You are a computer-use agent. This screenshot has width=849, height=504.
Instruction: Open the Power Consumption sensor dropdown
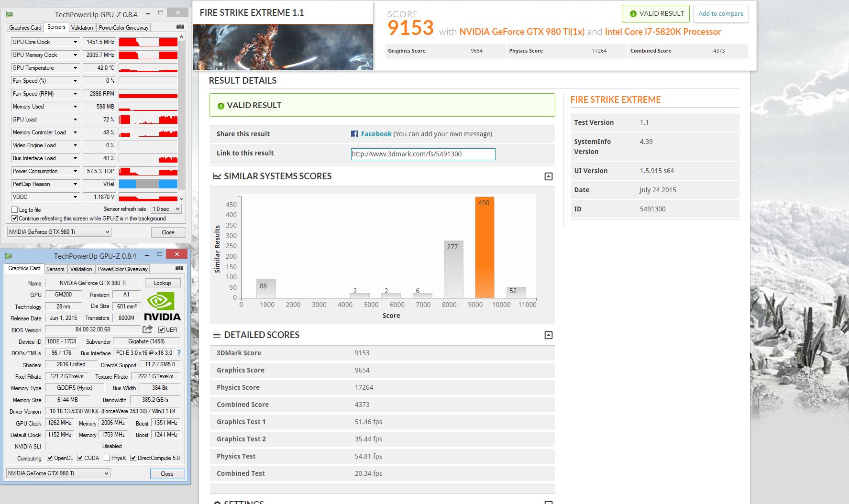click(x=75, y=171)
